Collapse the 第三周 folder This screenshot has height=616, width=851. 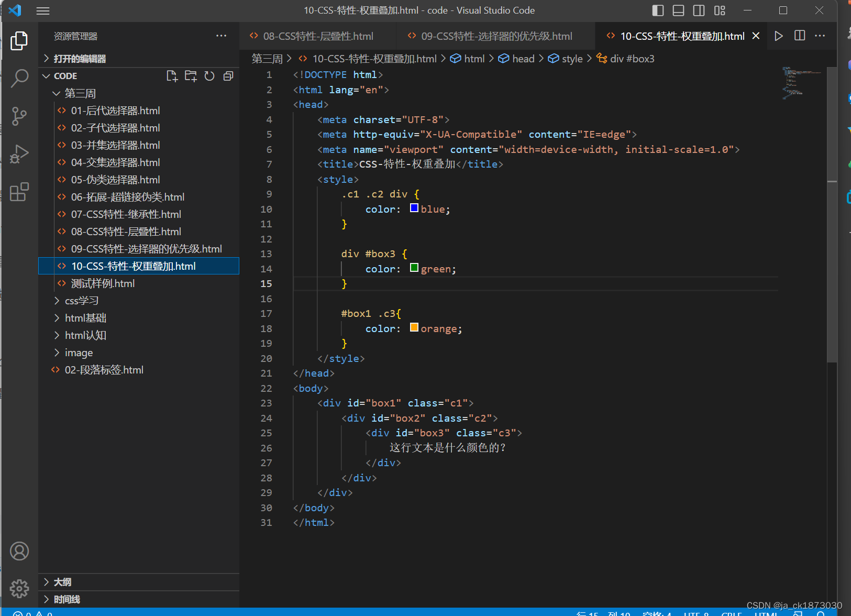pos(80,93)
